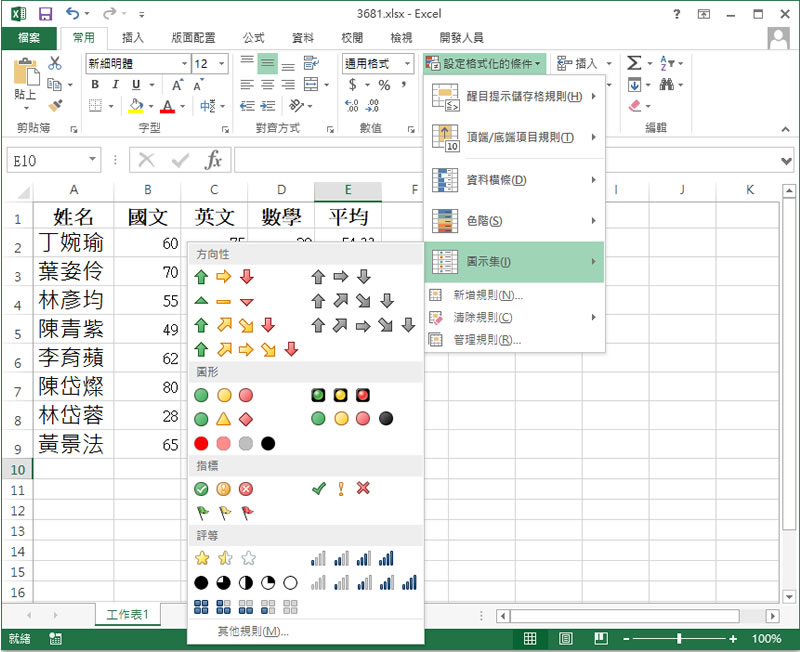This screenshot has height=652, width=800.
Task: Open the font size dropdown
Action: [222, 64]
